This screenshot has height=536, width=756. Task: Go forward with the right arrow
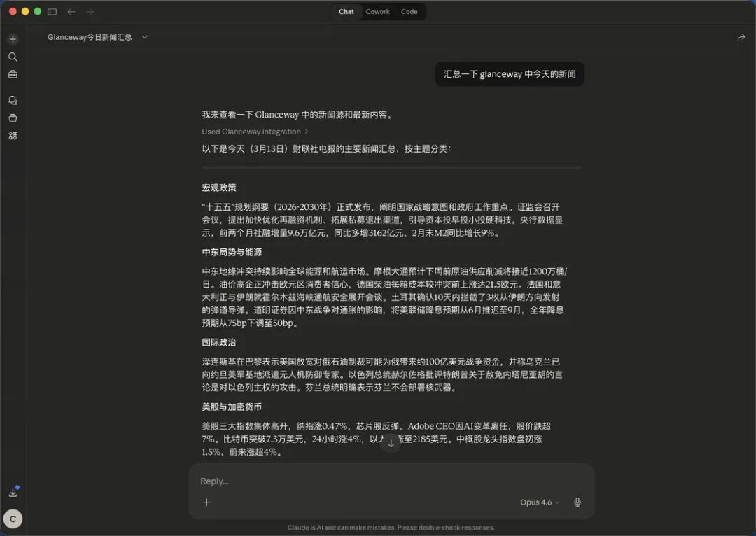[x=90, y=12]
